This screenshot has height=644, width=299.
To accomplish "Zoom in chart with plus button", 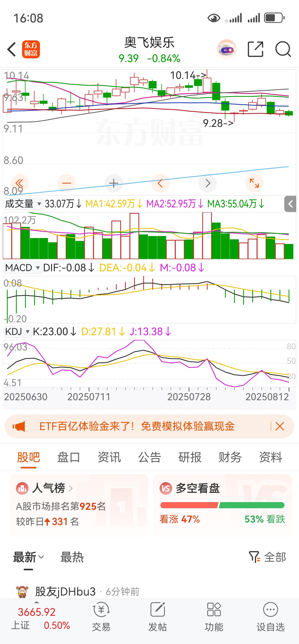I will (x=114, y=183).
